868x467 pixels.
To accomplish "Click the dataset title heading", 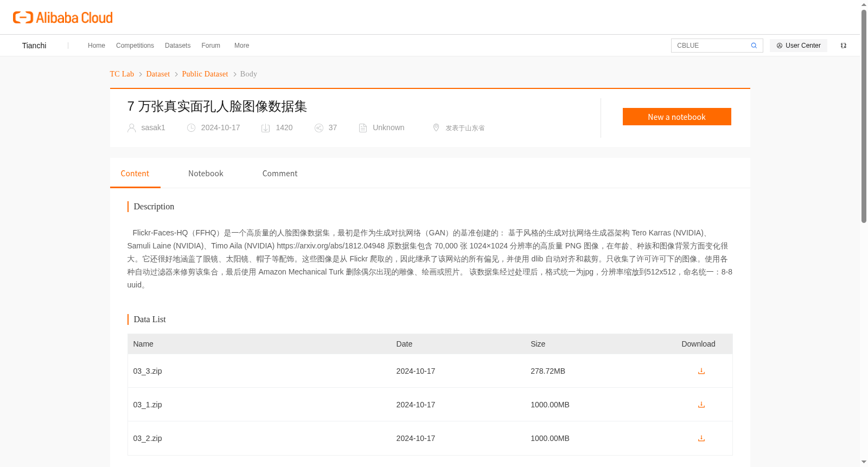I will [x=217, y=106].
